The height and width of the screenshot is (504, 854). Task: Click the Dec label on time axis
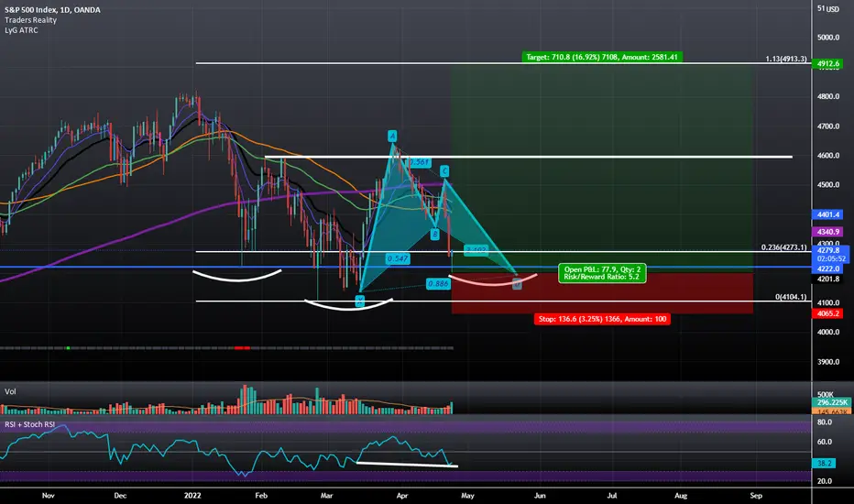(x=120, y=496)
